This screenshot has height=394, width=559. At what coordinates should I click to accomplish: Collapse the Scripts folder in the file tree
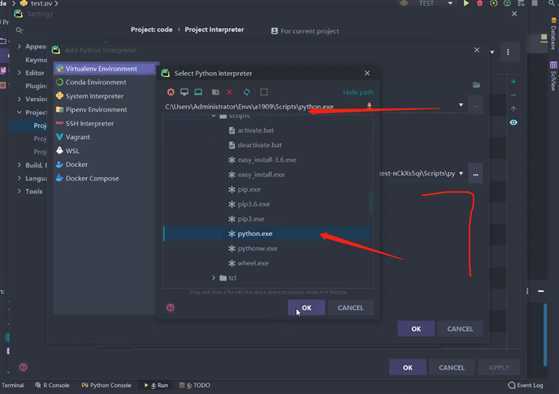[x=213, y=116]
